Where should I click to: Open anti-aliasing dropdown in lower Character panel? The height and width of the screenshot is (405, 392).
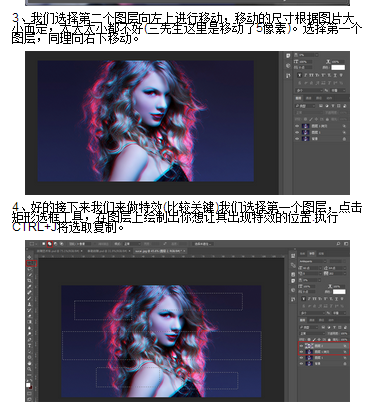[339, 313]
